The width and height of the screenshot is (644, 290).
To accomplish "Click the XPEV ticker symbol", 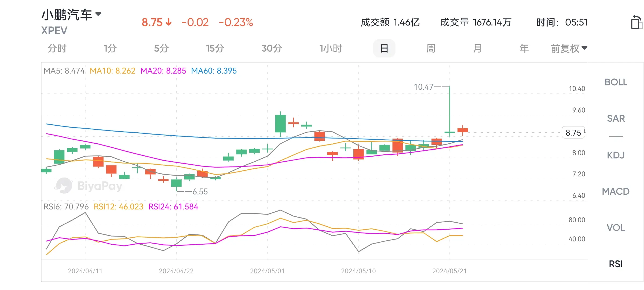I will point(54,31).
